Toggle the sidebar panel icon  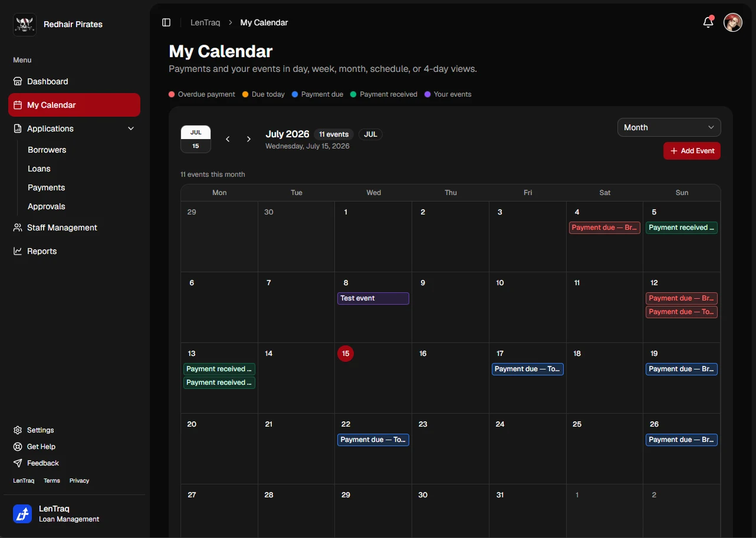coord(166,22)
